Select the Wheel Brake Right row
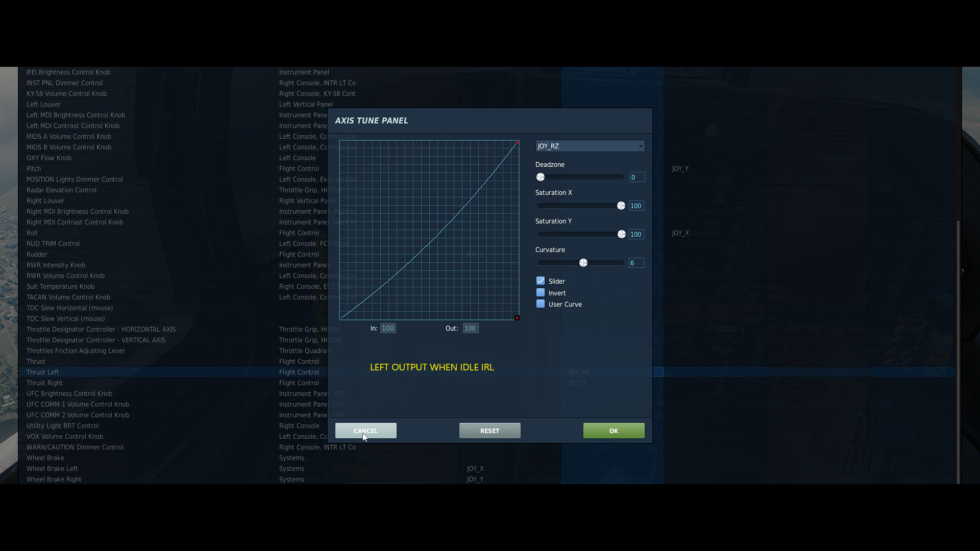980x551 pixels. [487, 479]
